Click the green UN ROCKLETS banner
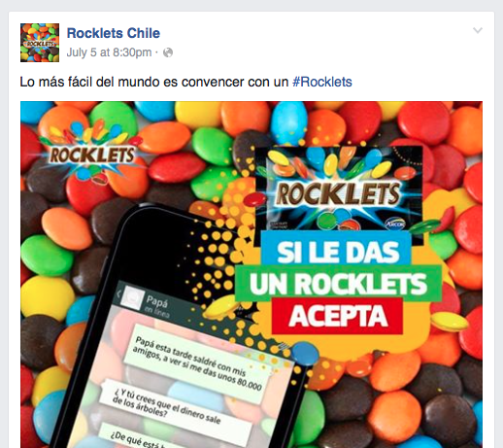The width and height of the screenshot is (503, 448). click(x=338, y=284)
